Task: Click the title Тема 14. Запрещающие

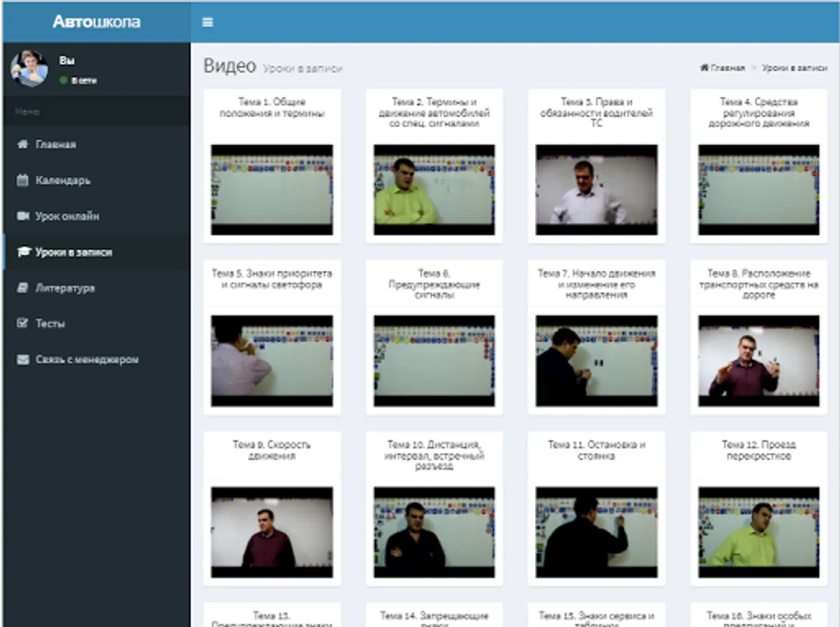Action: coord(434,619)
